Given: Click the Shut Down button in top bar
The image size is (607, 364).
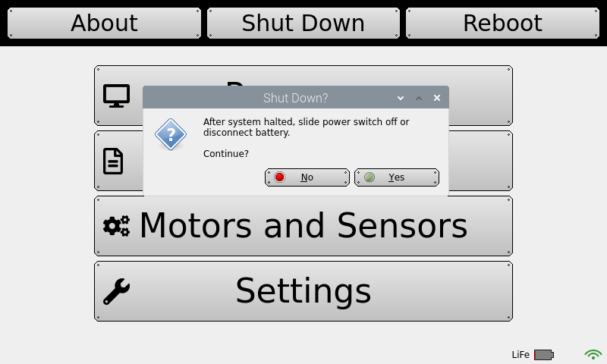Looking at the screenshot, I should pos(303,24).
